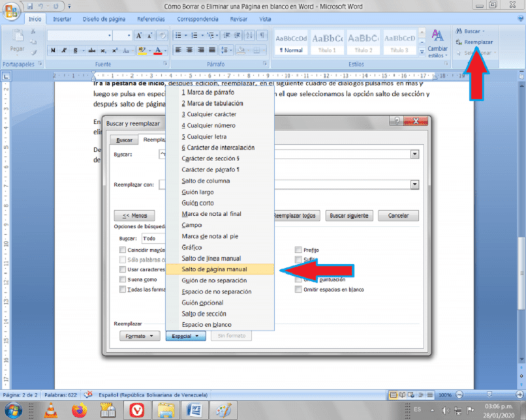The height and width of the screenshot is (420, 526).
Task: Enable Coincidir mayúsculas checkbox
Action: coord(123,250)
